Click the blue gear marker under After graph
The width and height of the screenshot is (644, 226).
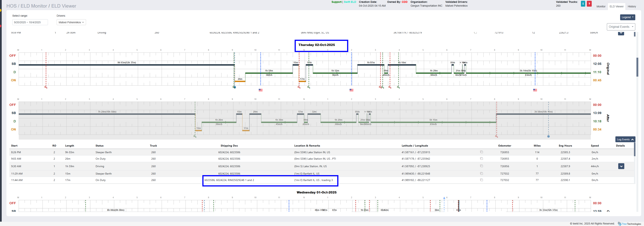pyautogui.click(x=549, y=136)
